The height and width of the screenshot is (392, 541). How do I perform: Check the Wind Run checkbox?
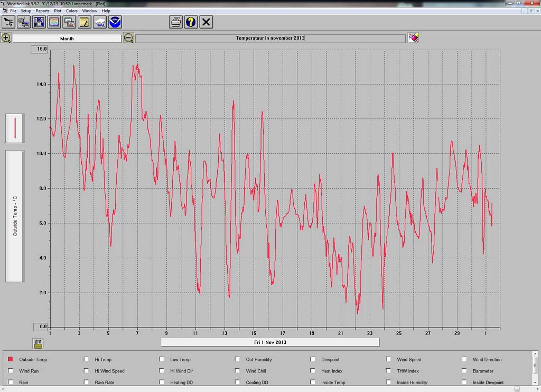11,371
